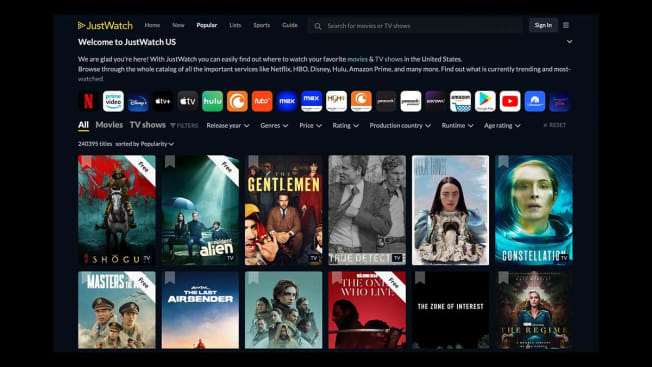Image resolution: width=652 pixels, height=367 pixels.
Task: Choose the dark blue Max provider icon
Action: coord(287,101)
